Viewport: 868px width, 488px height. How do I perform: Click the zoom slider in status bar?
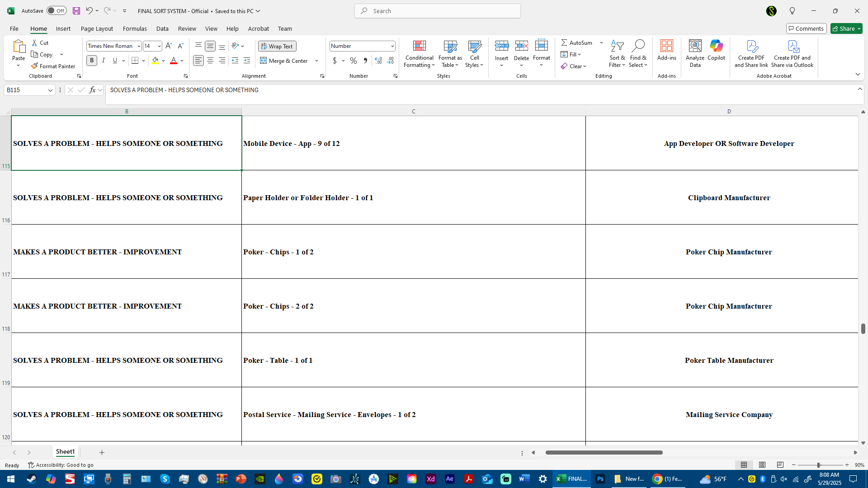pos(818,465)
